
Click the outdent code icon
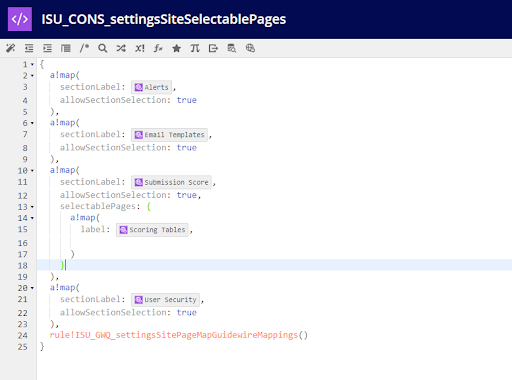tap(29, 48)
